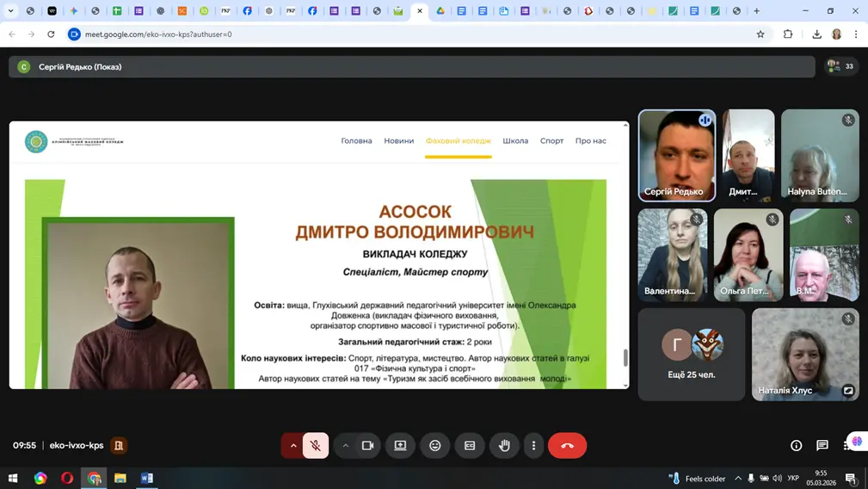Open audio settings chevron beside microphone
Image resolution: width=868 pixels, height=489 pixels.
pyautogui.click(x=293, y=445)
